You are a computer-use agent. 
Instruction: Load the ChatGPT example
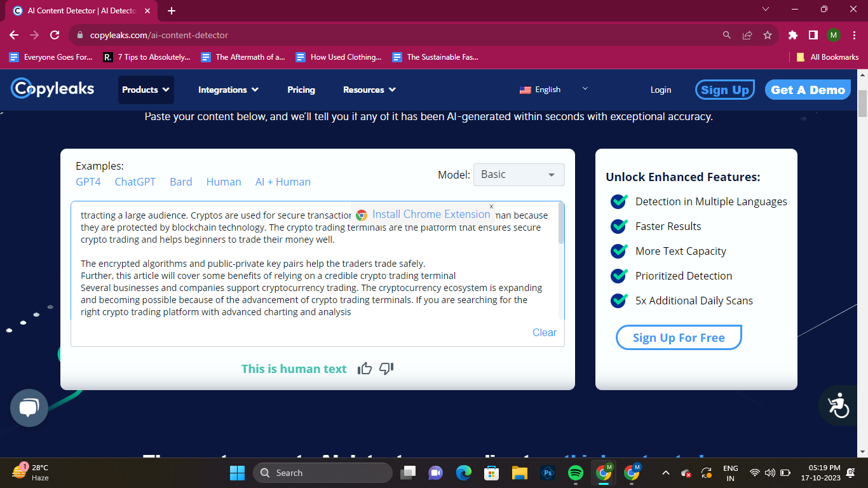click(x=135, y=182)
